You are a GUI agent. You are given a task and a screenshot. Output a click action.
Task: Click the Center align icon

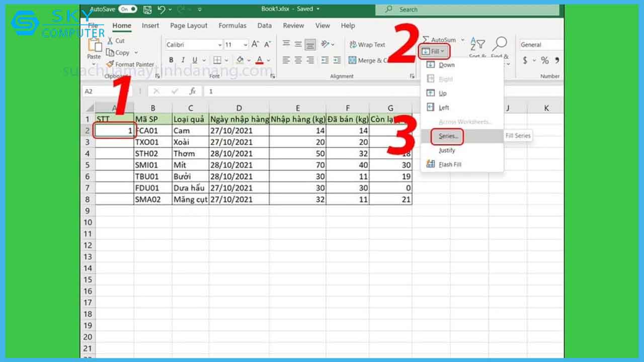pos(298,60)
